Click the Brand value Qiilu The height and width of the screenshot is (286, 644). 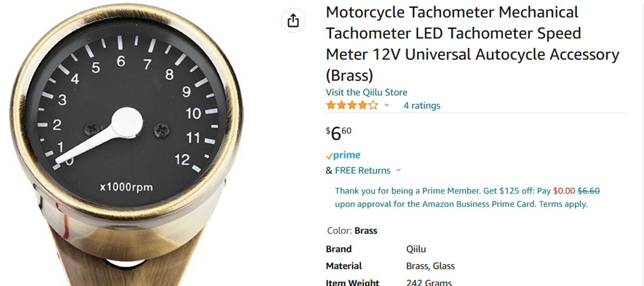pos(416,249)
